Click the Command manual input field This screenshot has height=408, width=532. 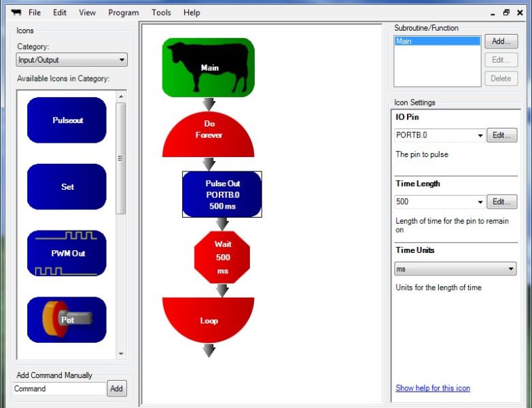click(x=60, y=389)
